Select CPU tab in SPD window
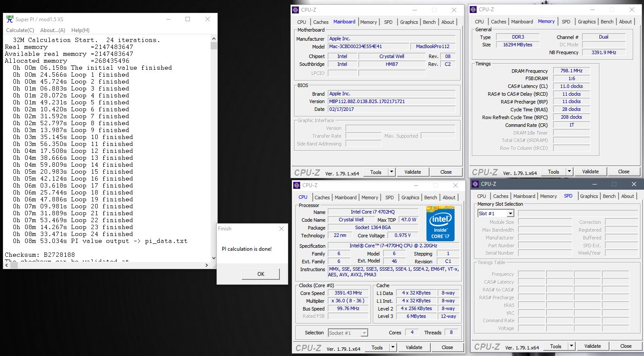The width and height of the screenshot is (644, 356). pyautogui.click(x=481, y=196)
